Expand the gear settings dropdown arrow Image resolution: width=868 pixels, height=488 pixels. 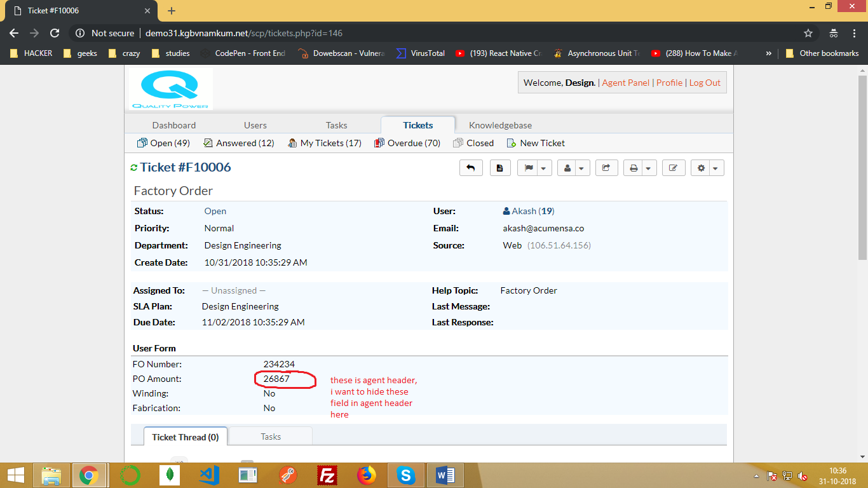point(715,167)
